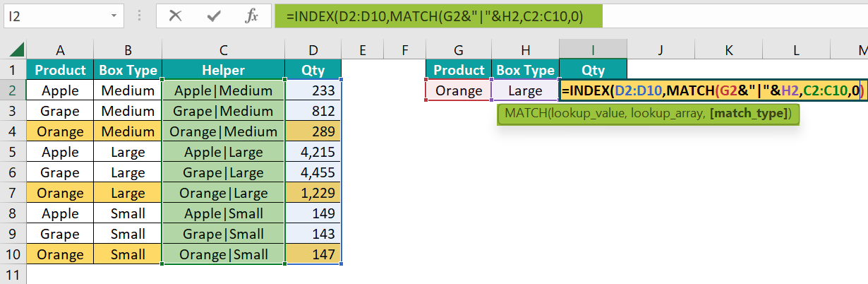This screenshot has height=284, width=868.
Task: Click Apple|Small helper cell
Action: [x=224, y=213]
